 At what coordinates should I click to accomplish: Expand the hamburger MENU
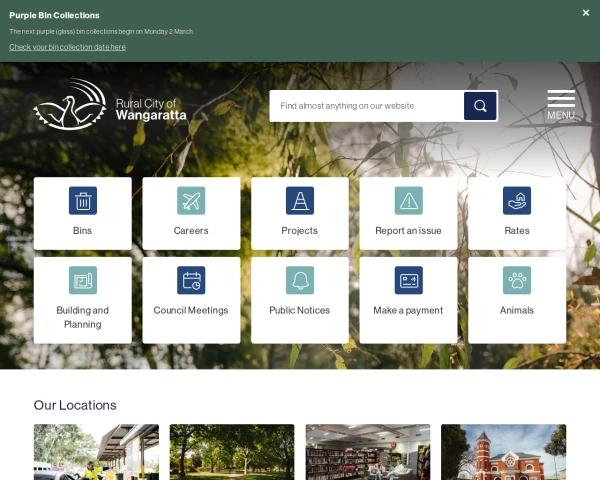(x=561, y=105)
